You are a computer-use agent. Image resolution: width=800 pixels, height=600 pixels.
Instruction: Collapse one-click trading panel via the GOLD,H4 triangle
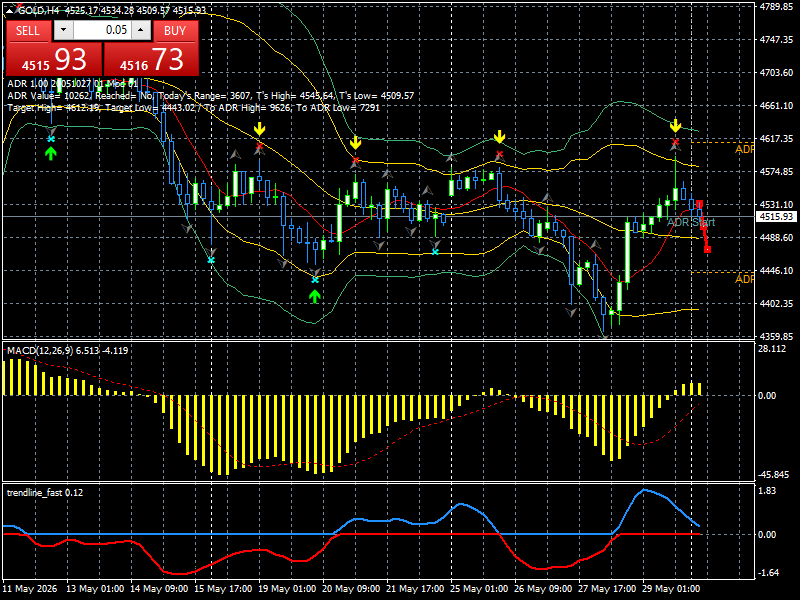pyautogui.click(x=11, y=10)
